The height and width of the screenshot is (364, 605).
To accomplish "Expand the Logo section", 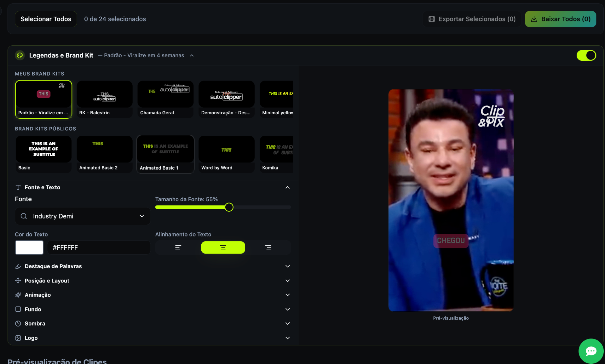I will [287, 338].
